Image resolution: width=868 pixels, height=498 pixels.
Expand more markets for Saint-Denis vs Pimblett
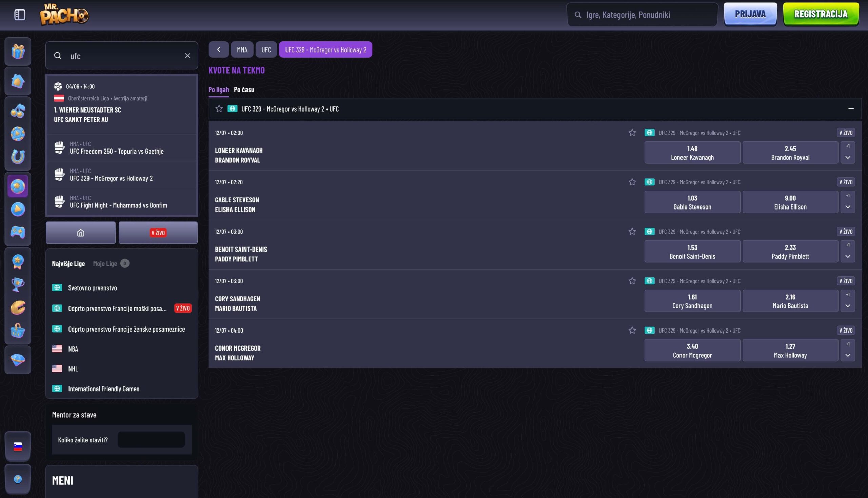(848, 251)
